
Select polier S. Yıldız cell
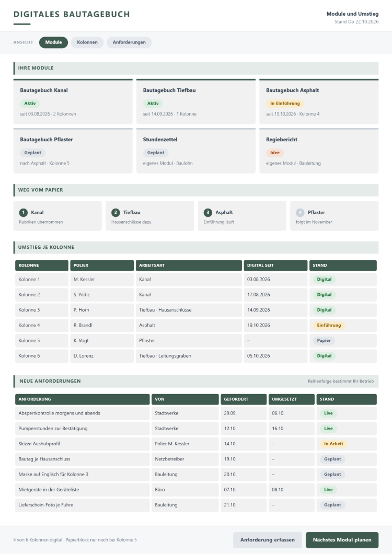102,295
